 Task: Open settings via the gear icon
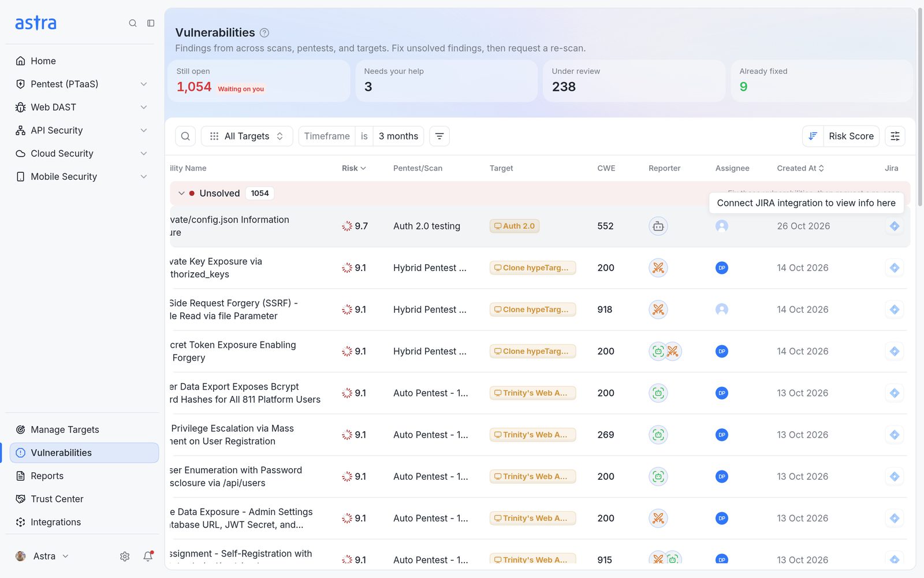click(125, 556)
